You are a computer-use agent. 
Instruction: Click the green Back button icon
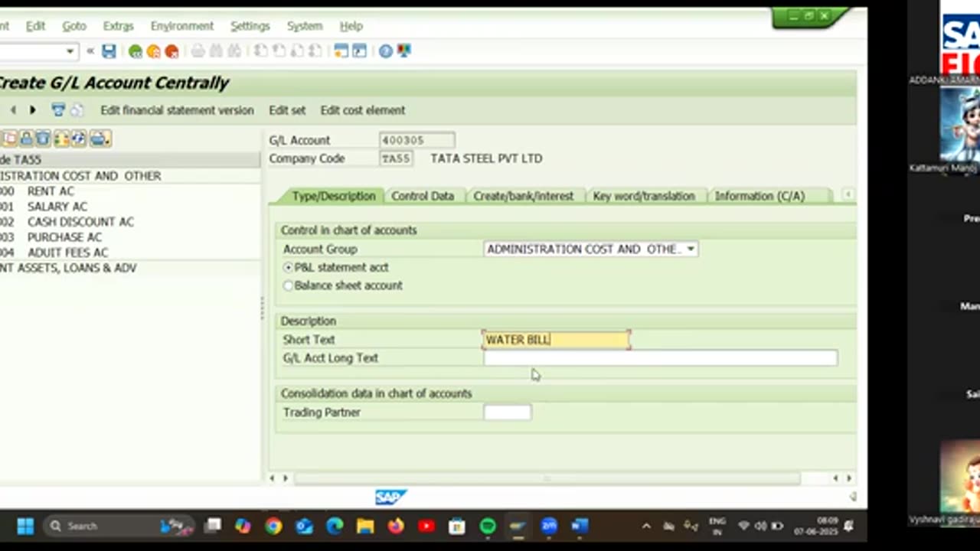click(136, 51)
